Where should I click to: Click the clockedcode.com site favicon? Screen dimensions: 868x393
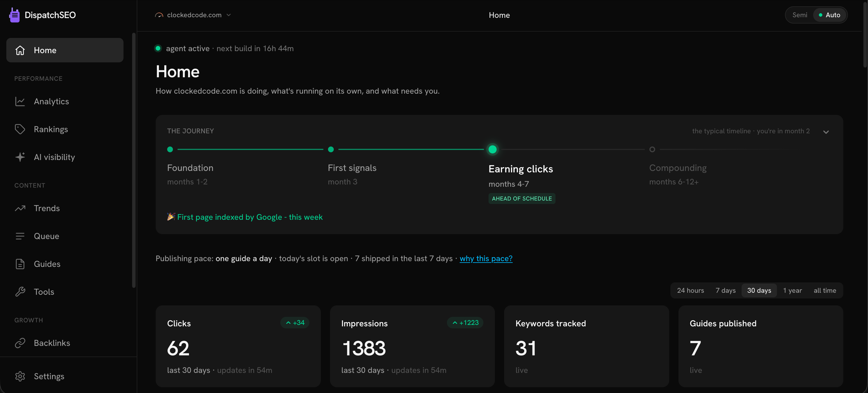point(159,15)
